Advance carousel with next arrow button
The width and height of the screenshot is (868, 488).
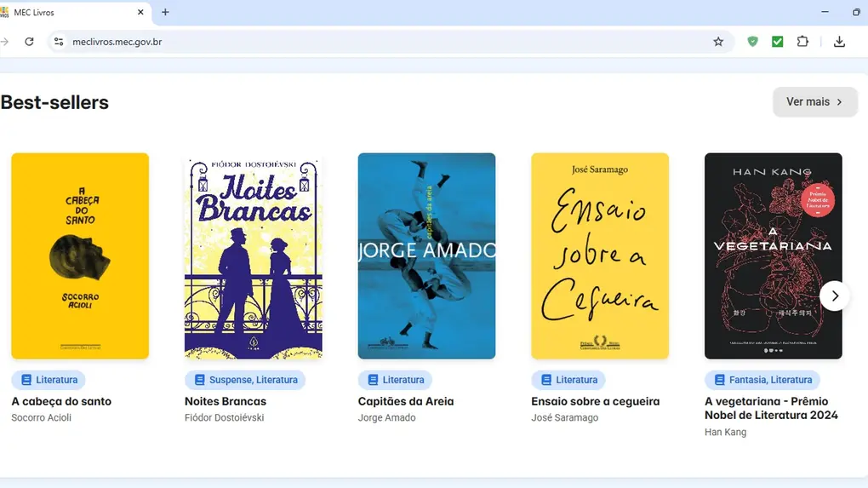click(835, 296)
